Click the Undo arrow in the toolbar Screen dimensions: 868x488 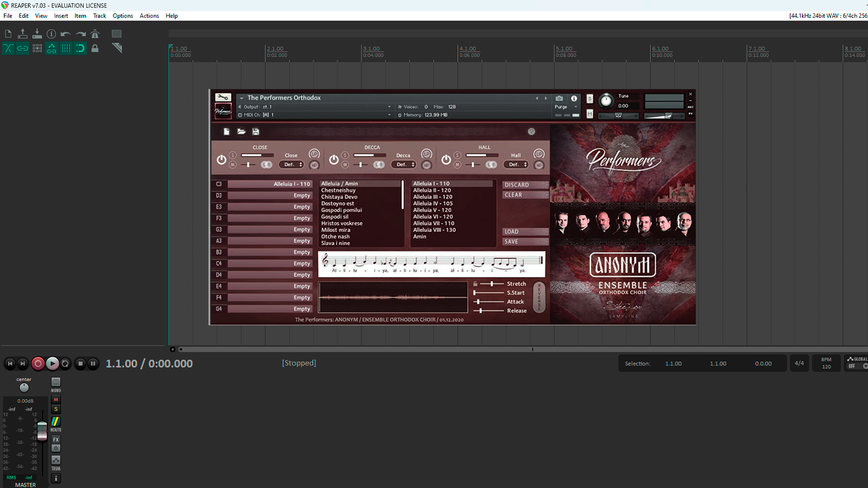click(65, 34)
